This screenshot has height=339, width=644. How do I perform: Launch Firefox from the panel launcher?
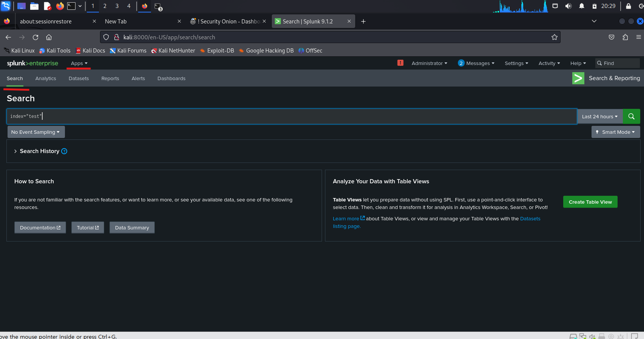coord(60,6)
